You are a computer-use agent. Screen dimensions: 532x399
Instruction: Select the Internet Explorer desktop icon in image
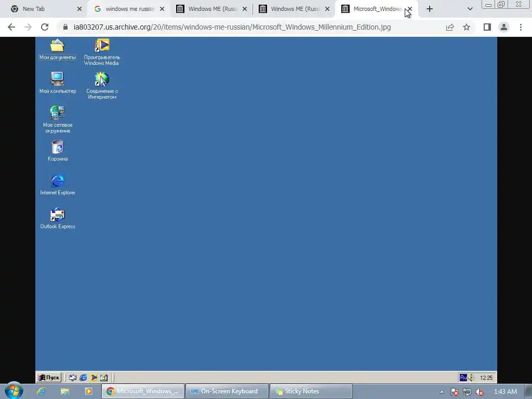57,184
